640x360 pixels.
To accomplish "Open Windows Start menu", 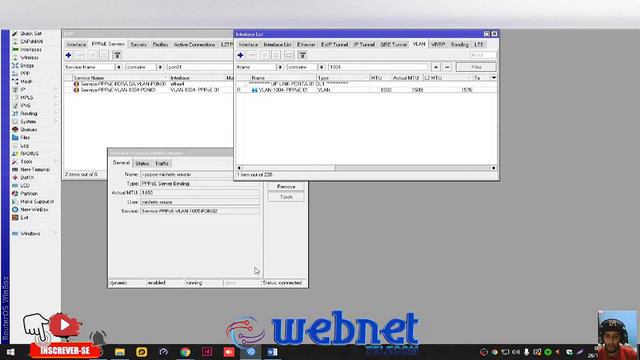I will click(10, 352).
